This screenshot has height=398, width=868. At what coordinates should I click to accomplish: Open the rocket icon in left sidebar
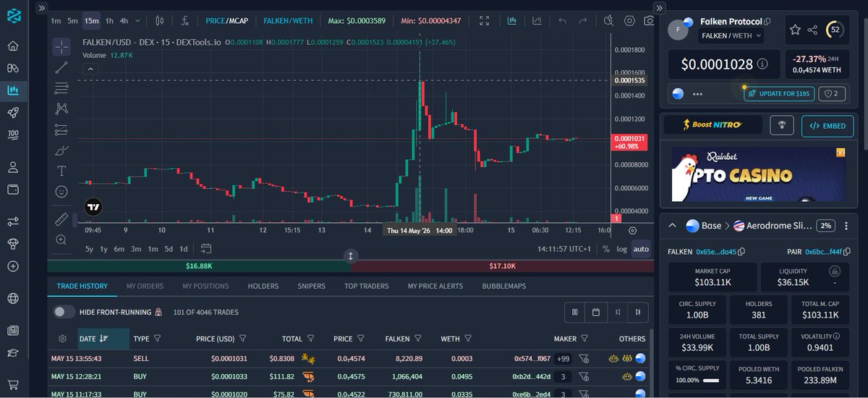(13, 112)
